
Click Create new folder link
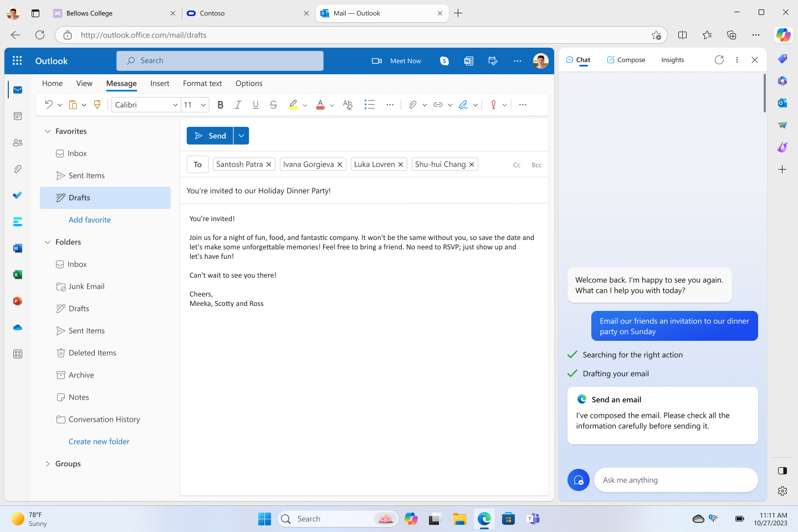coord(99,441)
